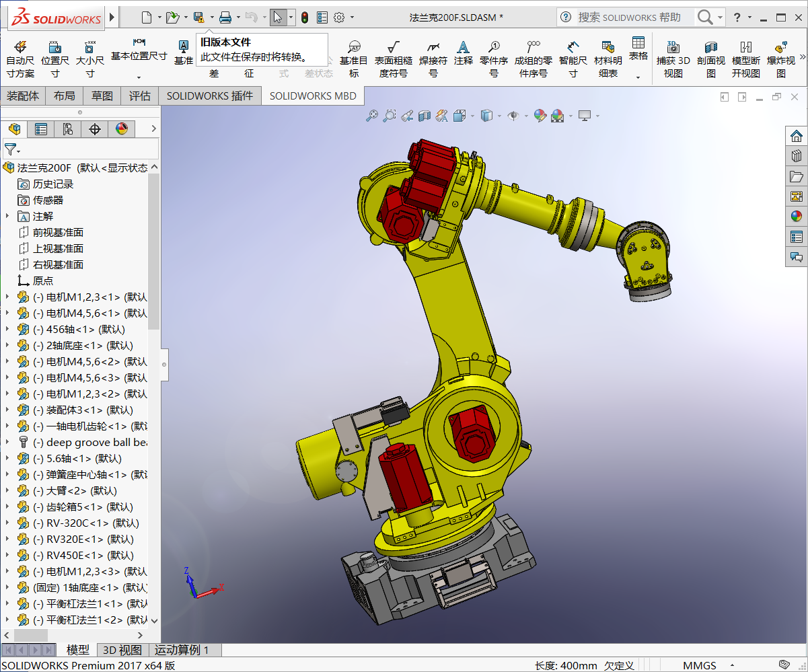This screenshot has width=808, height=672.
Task: Open DisplayManager color ball tab
Action: (122, 129)
